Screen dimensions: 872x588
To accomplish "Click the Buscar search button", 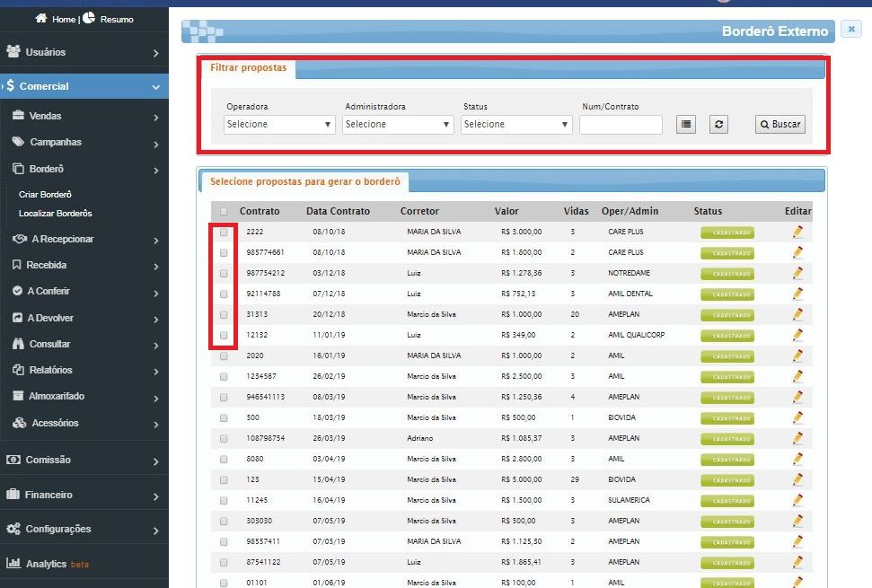I will [x=780, y=124].
